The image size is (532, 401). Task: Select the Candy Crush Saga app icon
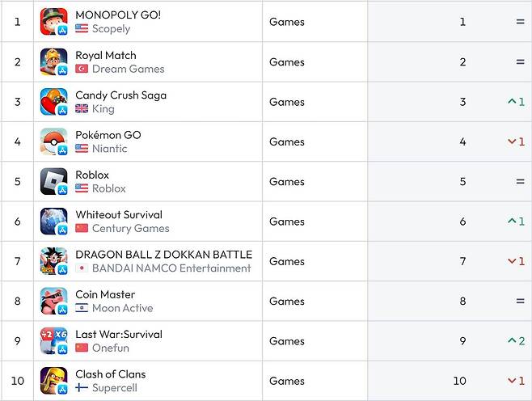pos(53,102)
